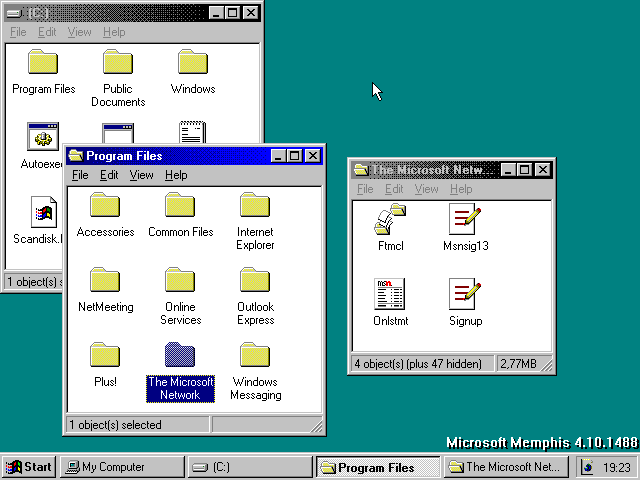Viewport: 640px width, 480px height.
Task: Open Edit menu in the C: window
Action: (x=47, y=32)
